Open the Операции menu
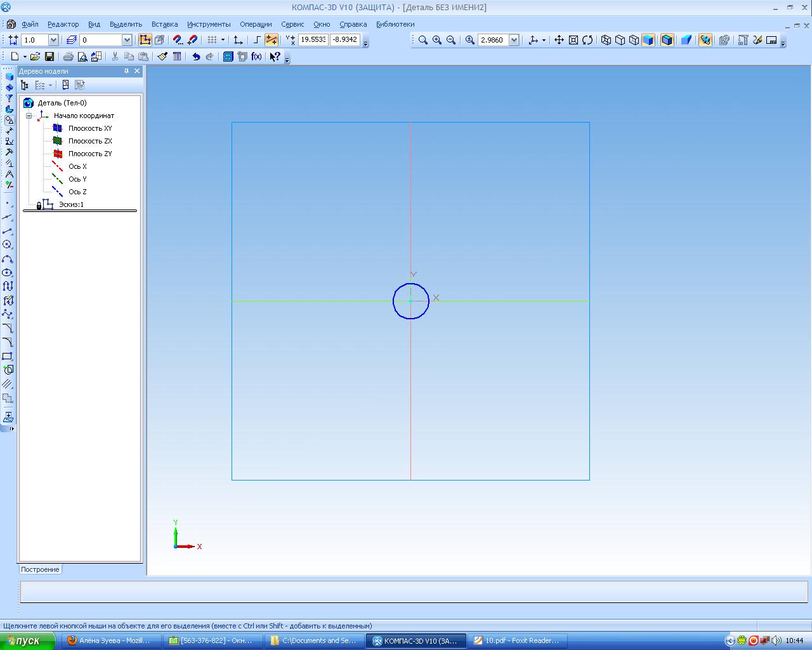 256,24
